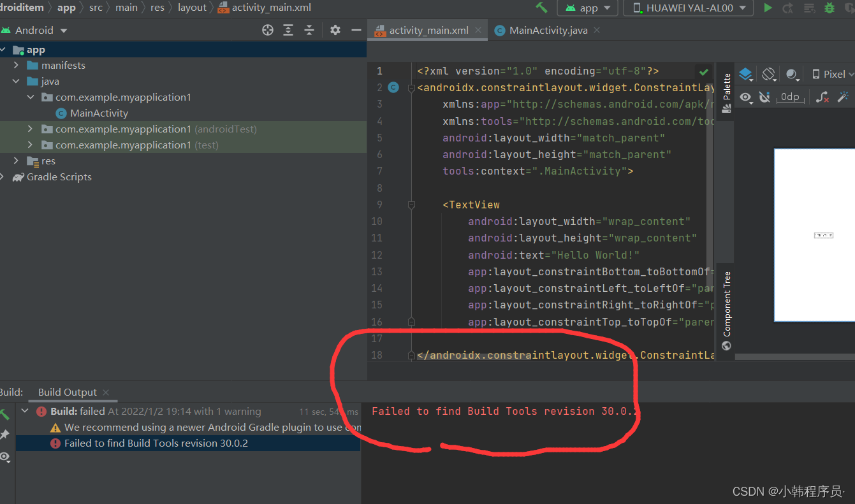This screenshot has height=504, width=855.
Task: Start debugging with the green bug icon
Action: pos(829,8)
